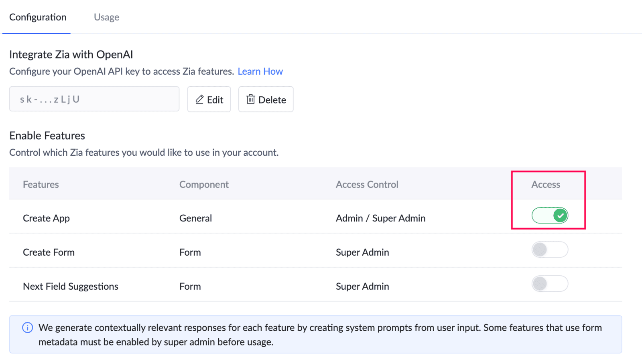Select the Create Form feature name
The image size is (642, 364).
coord(49,252)
